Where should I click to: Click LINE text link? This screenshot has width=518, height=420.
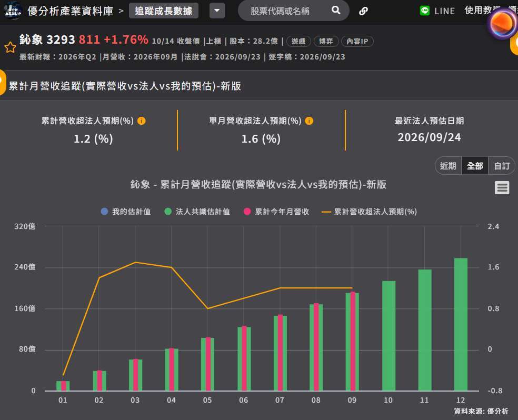(x=445, y=11)
